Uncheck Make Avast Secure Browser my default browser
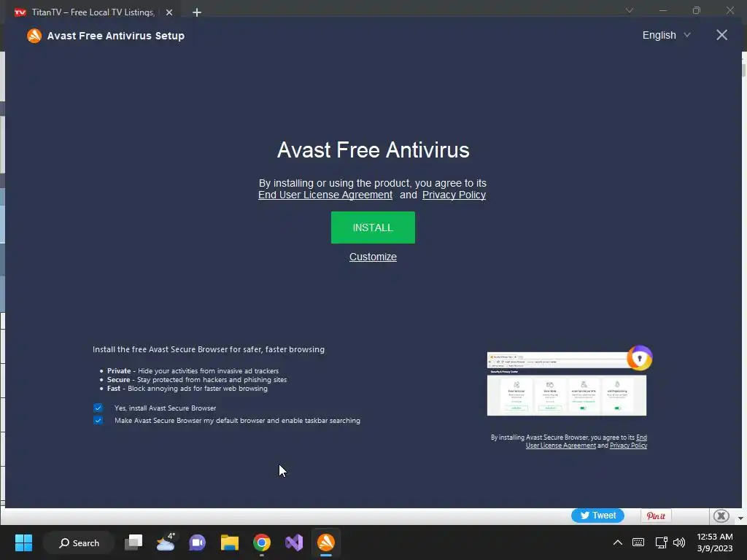 click(x=98, y=420)
